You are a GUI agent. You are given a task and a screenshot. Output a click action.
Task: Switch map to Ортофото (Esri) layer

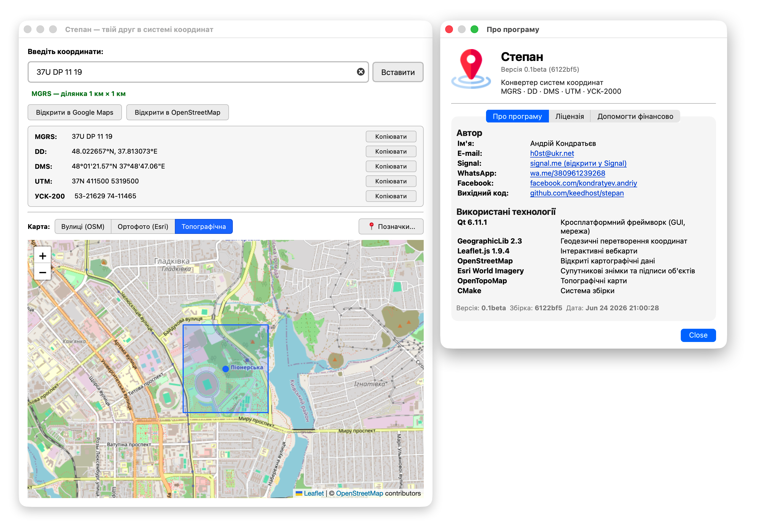click(143, 226)
